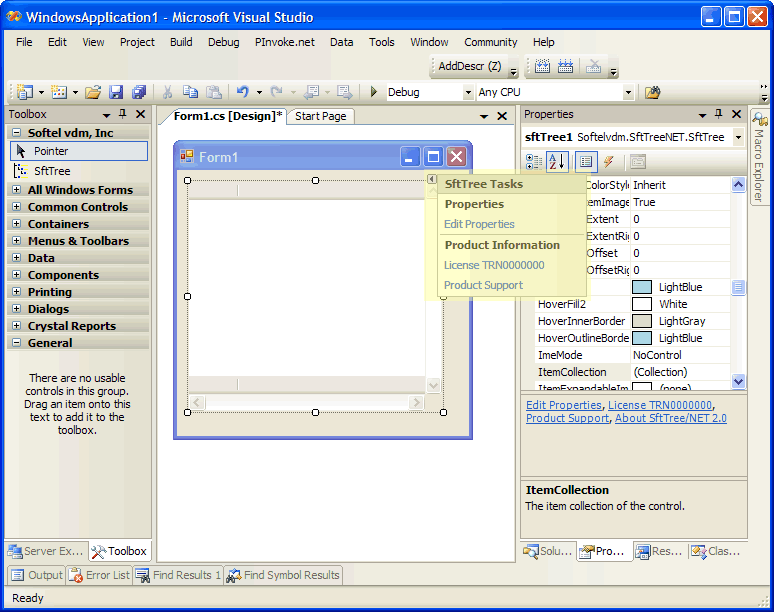Image resolution: width=774 pixels, height=612 pixels.
Task: Show Events via the lightning bolt icon
Action: [x=608, y=162]
